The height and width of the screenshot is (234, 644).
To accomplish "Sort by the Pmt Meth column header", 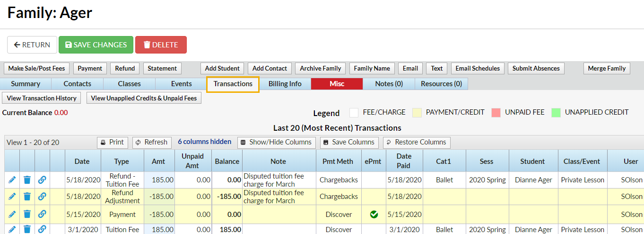I will 338,161.
